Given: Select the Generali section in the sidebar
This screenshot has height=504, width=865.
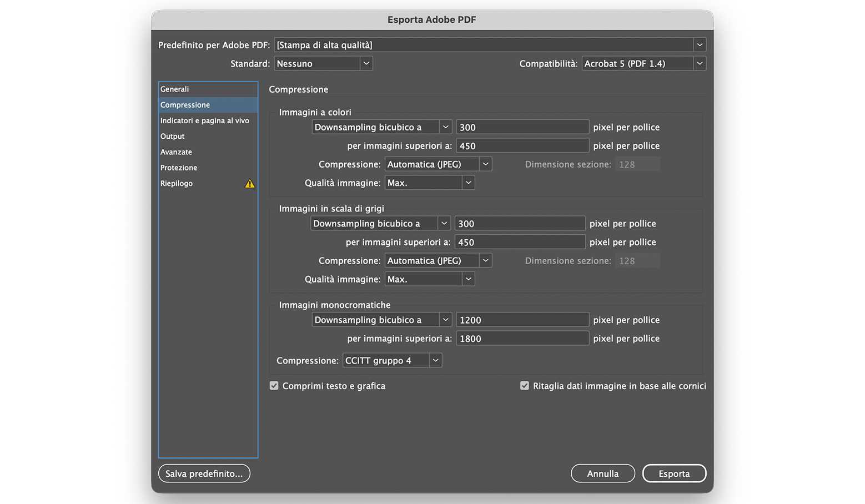Looking at the screenshot, I should pos(208,89).
